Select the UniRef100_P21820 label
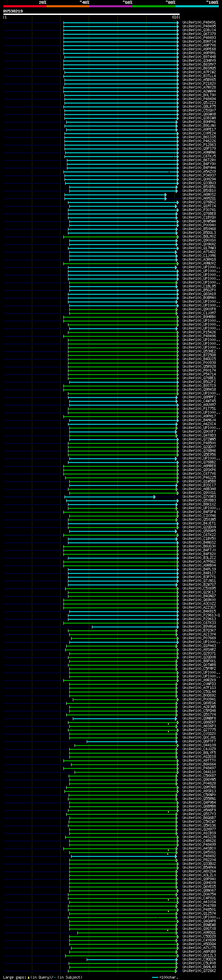This screenshot has width=222, height=980. pyautogui.click(x=199, y=84)
